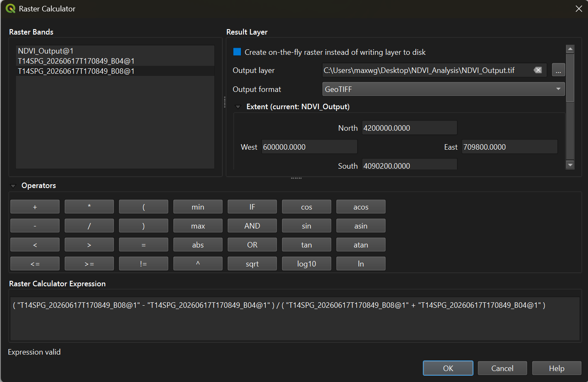Image resolution: width=588 pixels, height=382 pixels.
Task: Insert the equals operator
Action: (x=144, y=245)
